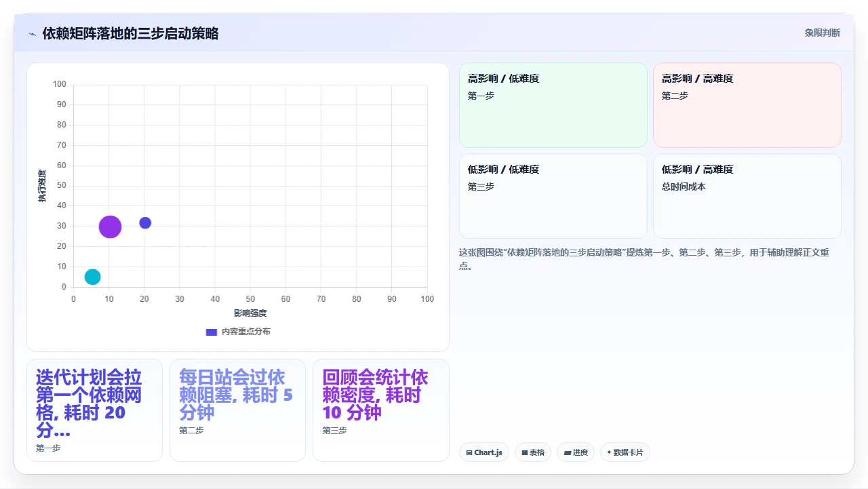Click the 进度 chip icon
This screenshot has width=868, height=489.
tap(567, 452)
